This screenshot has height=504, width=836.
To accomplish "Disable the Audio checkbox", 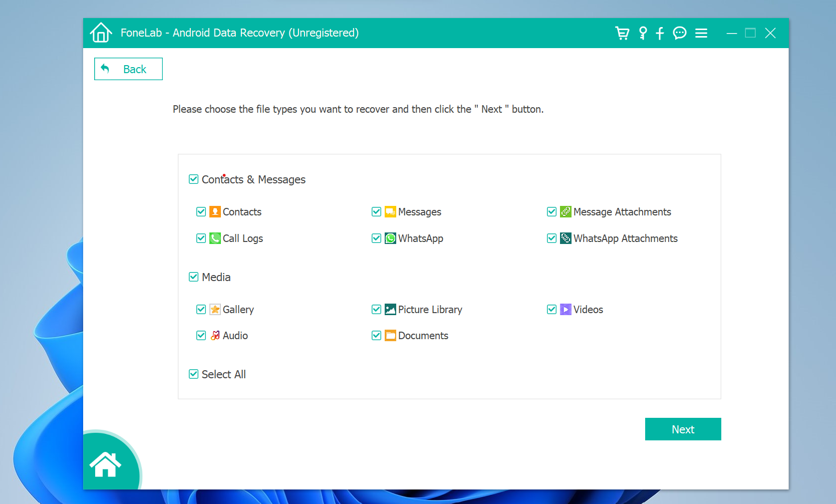I will tap(201, 335).
